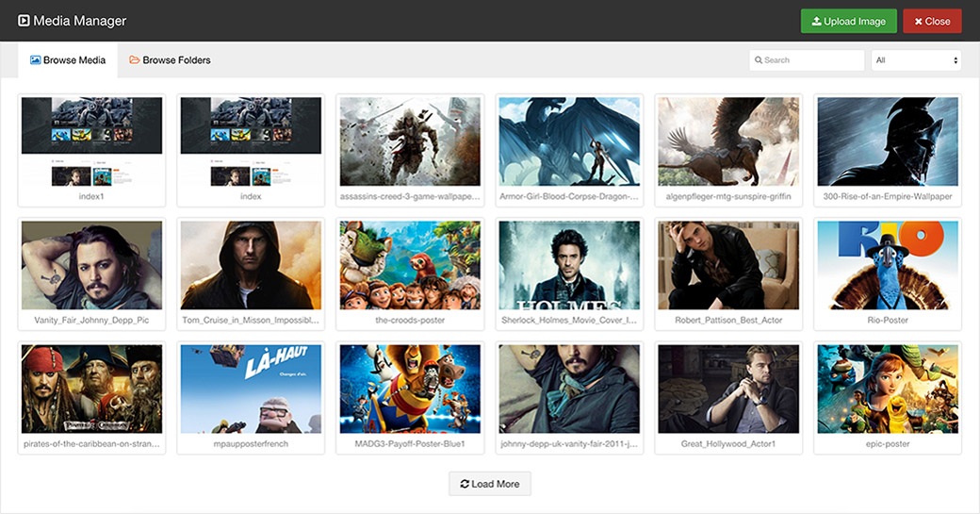980x514 pixels.
Task: Select the mpaupposterfrench image
Action: point(251,389)
